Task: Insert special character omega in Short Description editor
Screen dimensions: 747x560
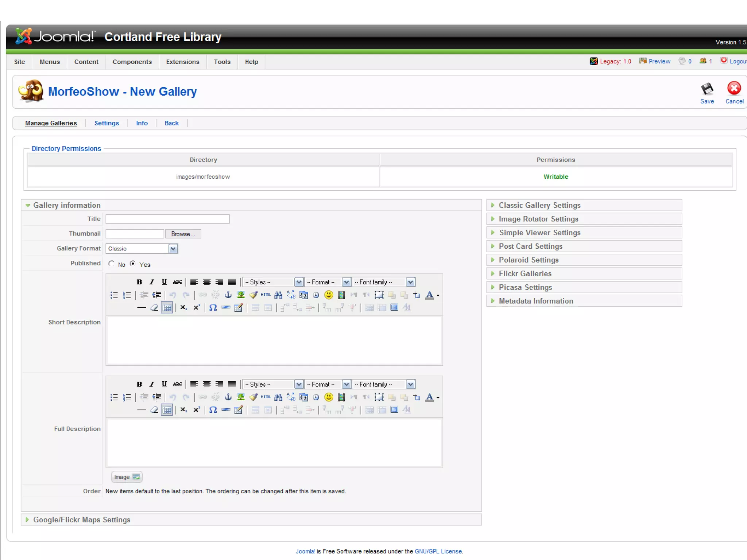Action: coord(213,307)
